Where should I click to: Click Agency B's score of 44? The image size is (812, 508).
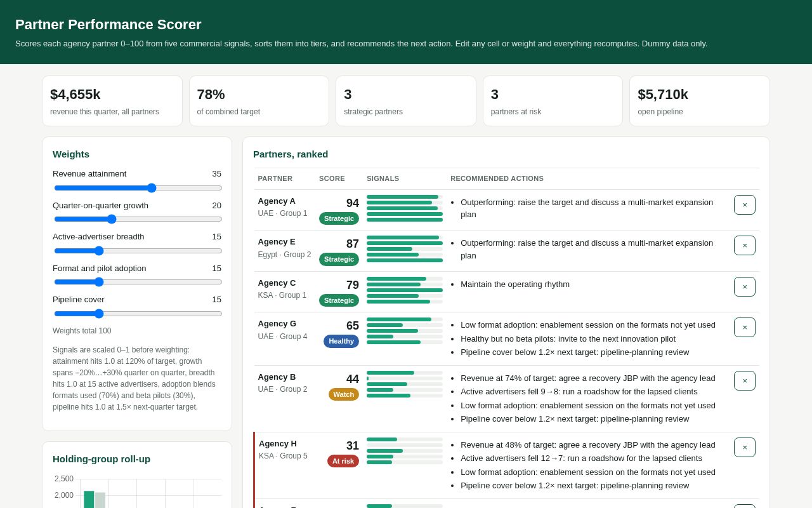tap(353, 379)
